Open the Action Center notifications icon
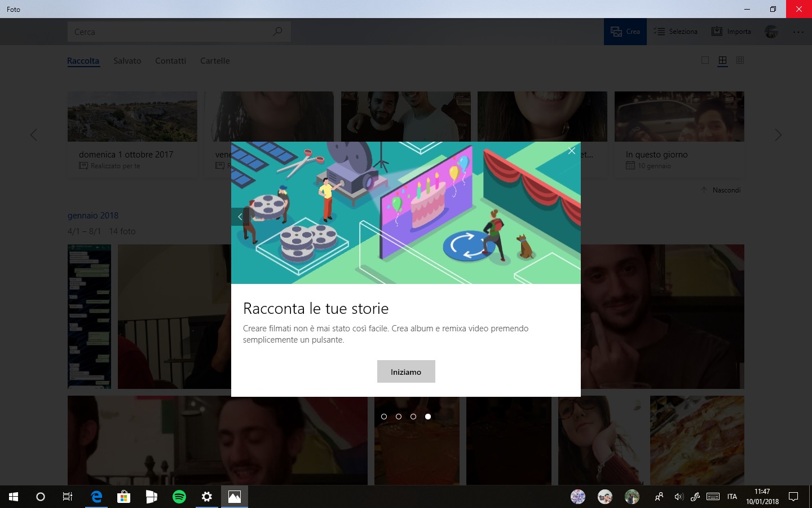This screenshot has height=508, width=812. pyautogui.click(x=793, y=497)
